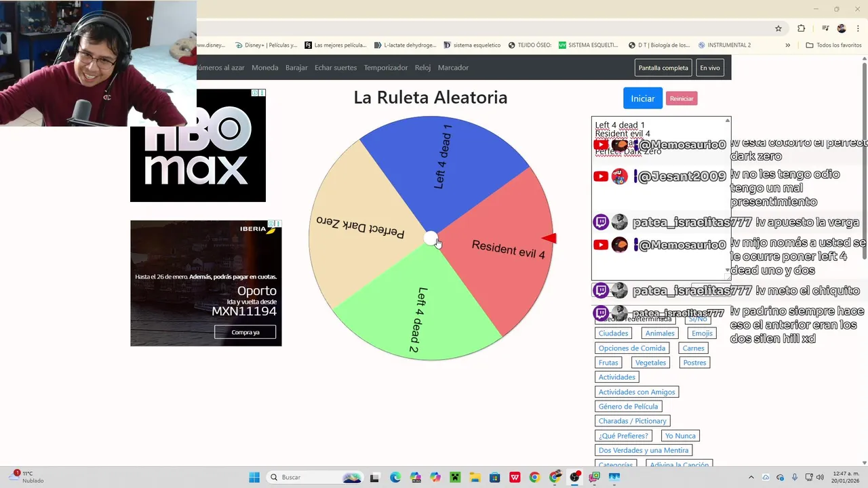Open OBS Studio from the taskbar
Screen dimensions: 868x488
pyautogui.click(x=575, y=477)
